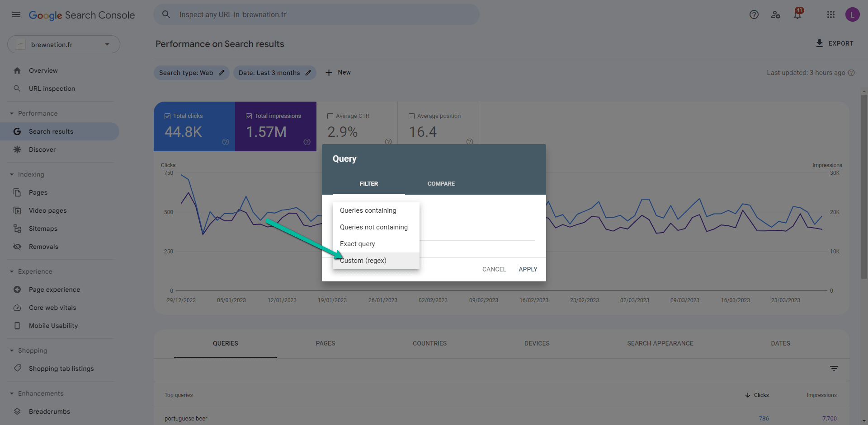Open the Total impressions help icon

tap(307, 142)
